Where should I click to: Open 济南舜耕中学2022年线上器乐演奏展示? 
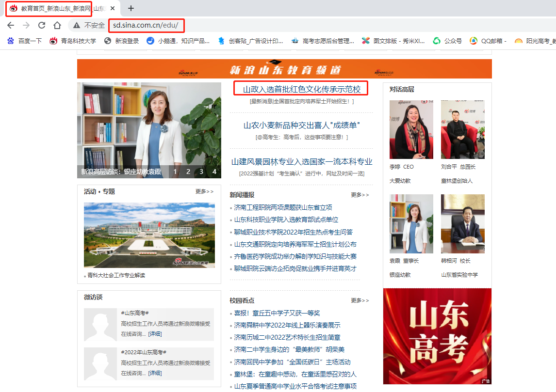(x=287, y=325)
